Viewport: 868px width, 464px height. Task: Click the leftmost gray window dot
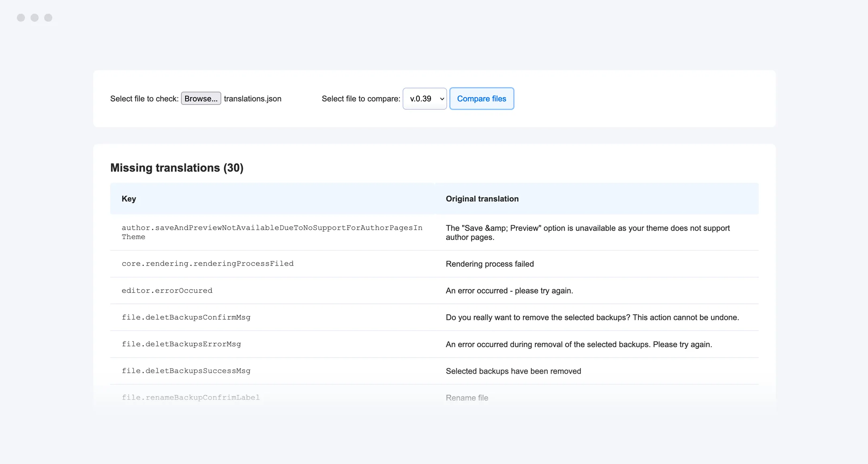(21, 18)
